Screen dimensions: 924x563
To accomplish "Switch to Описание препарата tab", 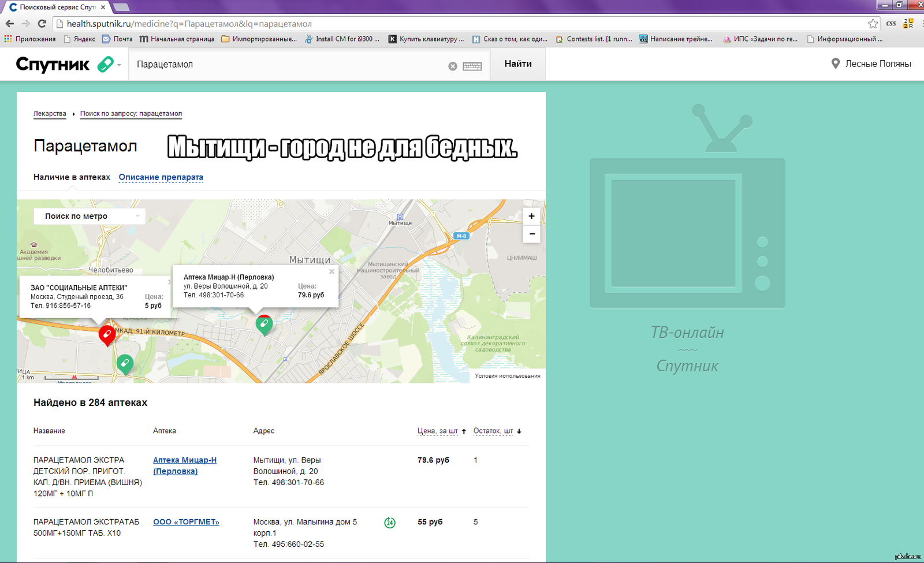I will click(161, 177).
